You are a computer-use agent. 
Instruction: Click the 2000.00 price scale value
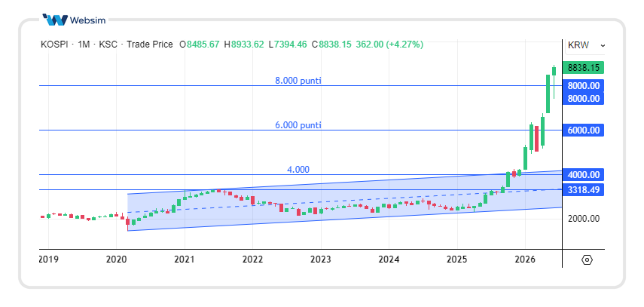coord(584,219)
